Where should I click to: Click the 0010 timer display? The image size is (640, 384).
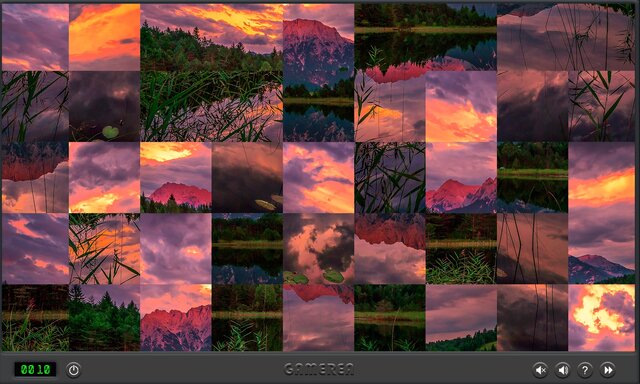[35, 370]
